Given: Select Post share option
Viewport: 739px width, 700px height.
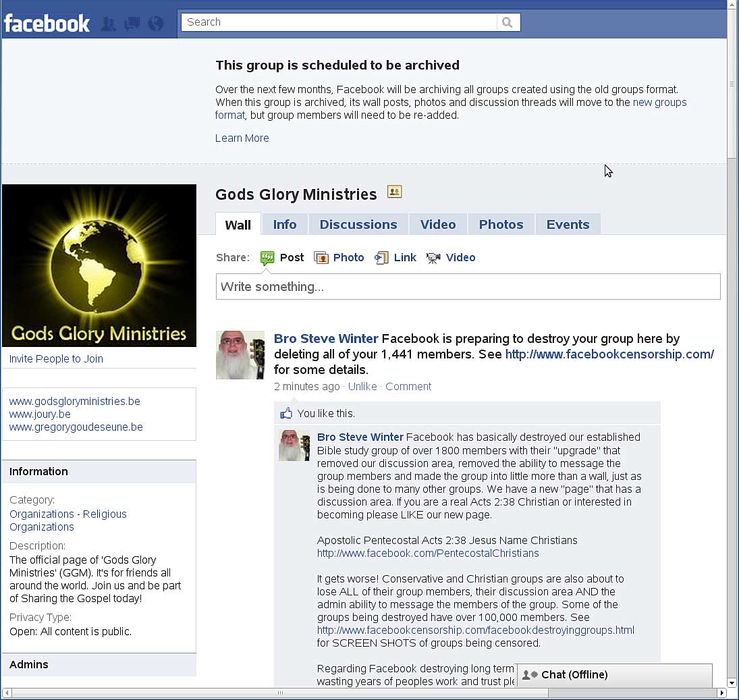Looking at the screenshot, I should point(292,258).
